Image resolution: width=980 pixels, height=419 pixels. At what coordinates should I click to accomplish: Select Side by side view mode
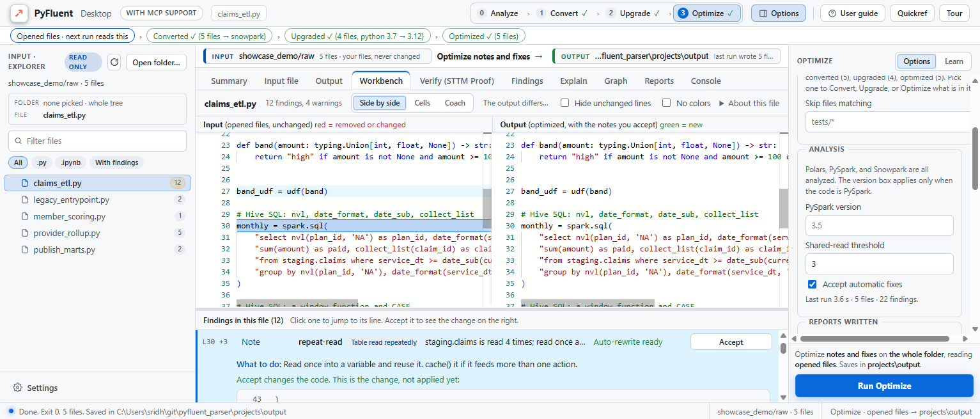380,103
